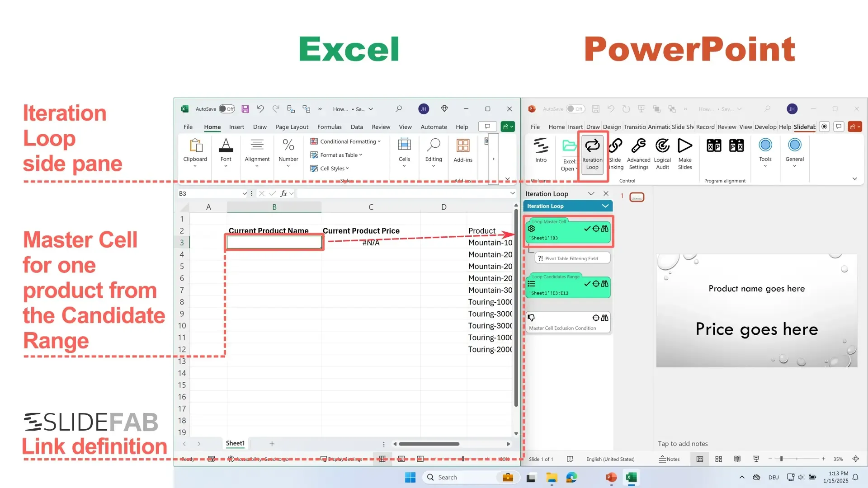
Task: Click the XP program alignment icon
Action: coord(714,145)
